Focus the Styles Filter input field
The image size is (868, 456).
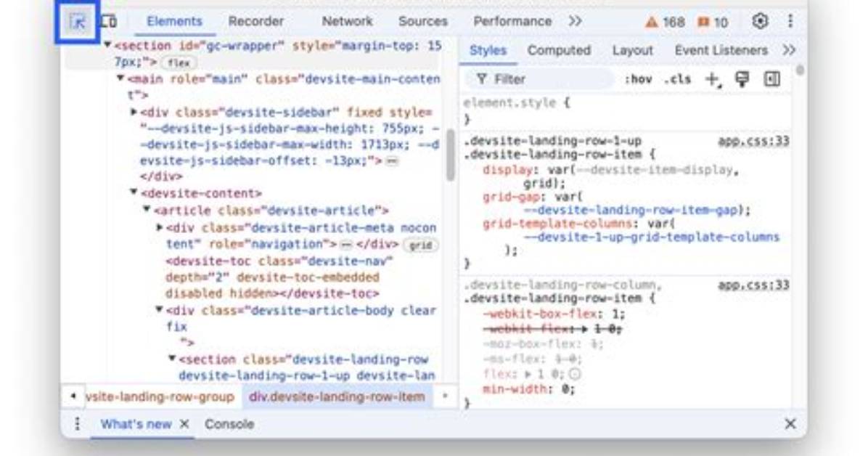tap(539, 79)
